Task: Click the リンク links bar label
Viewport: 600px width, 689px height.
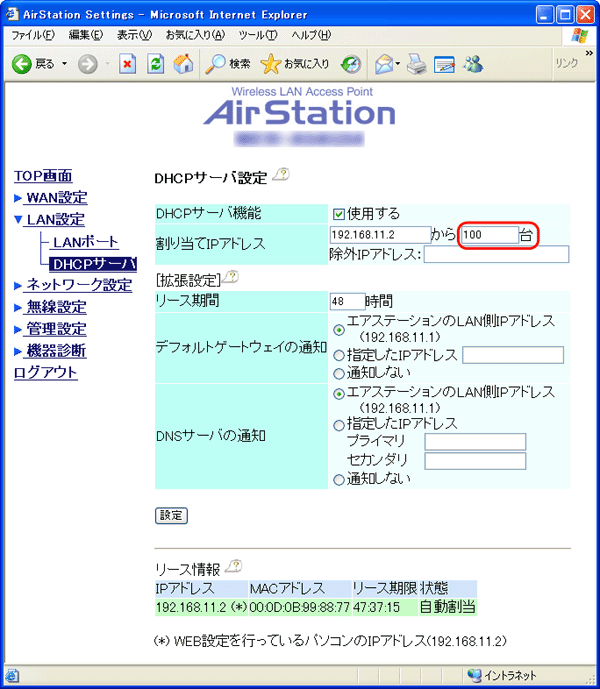Action: pyautogui.click(x=566, y=64)
